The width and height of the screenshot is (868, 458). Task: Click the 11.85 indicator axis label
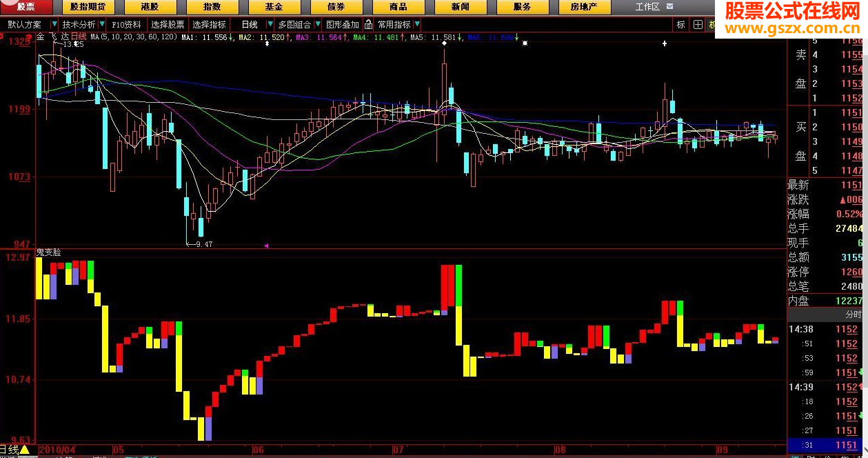tap(17, 319)
